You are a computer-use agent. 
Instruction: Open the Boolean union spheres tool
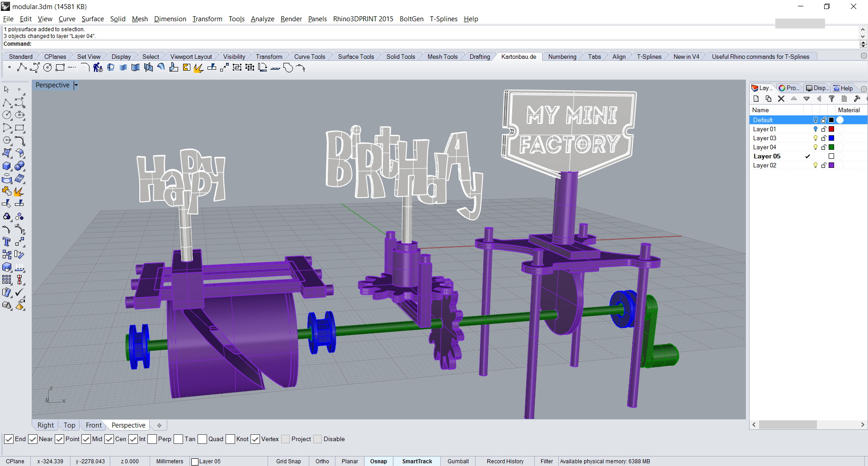click(x=19, y=166)
